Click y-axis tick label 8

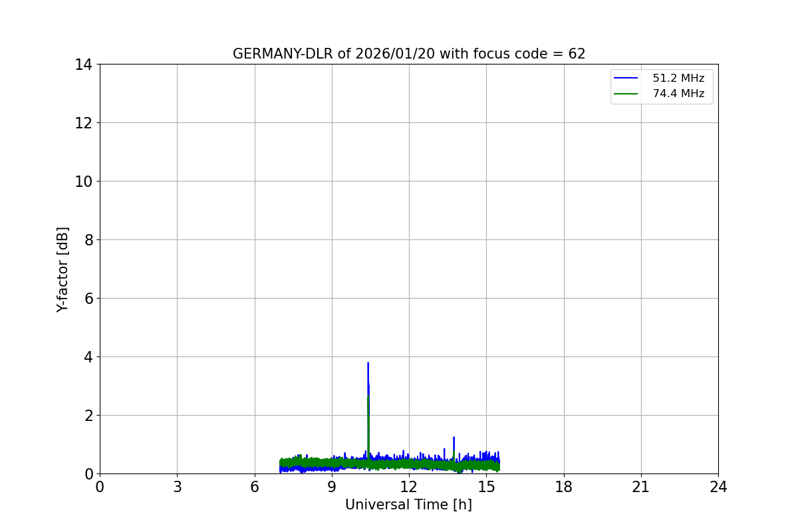tap(88, 240)
